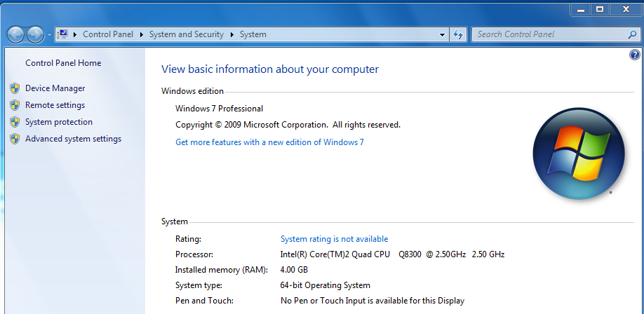644x314 pixels.
Task: Focus the Search Control Panel field
Action: point(547,34)
